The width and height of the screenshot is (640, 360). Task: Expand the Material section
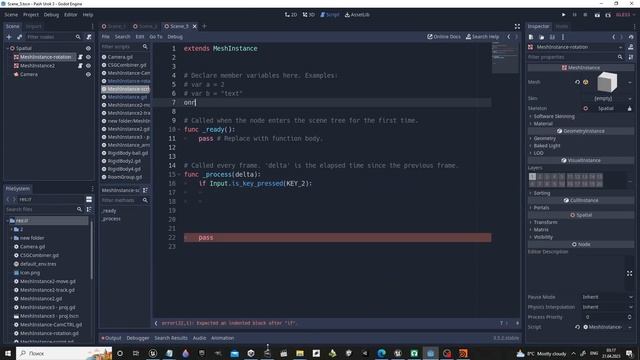543,124
